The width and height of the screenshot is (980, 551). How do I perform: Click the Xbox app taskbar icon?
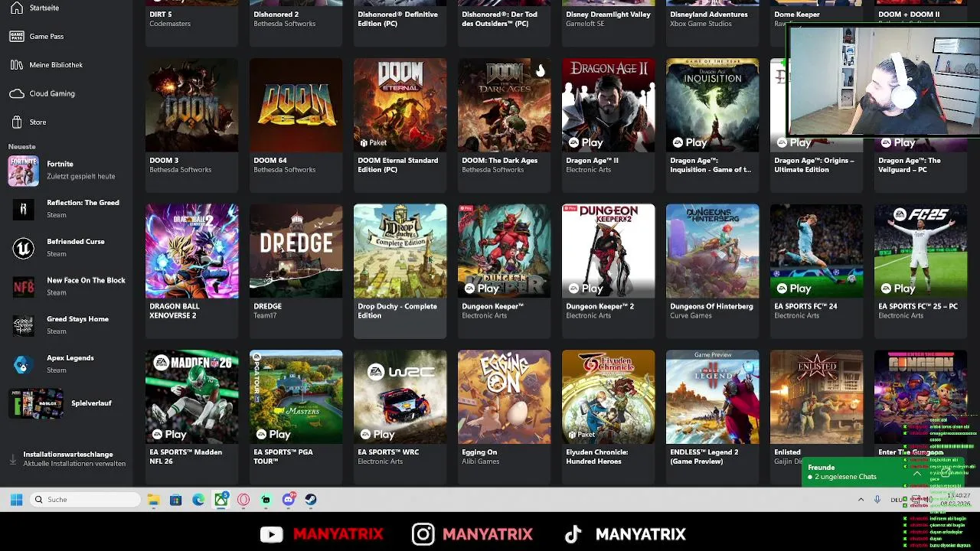(220, 500)
